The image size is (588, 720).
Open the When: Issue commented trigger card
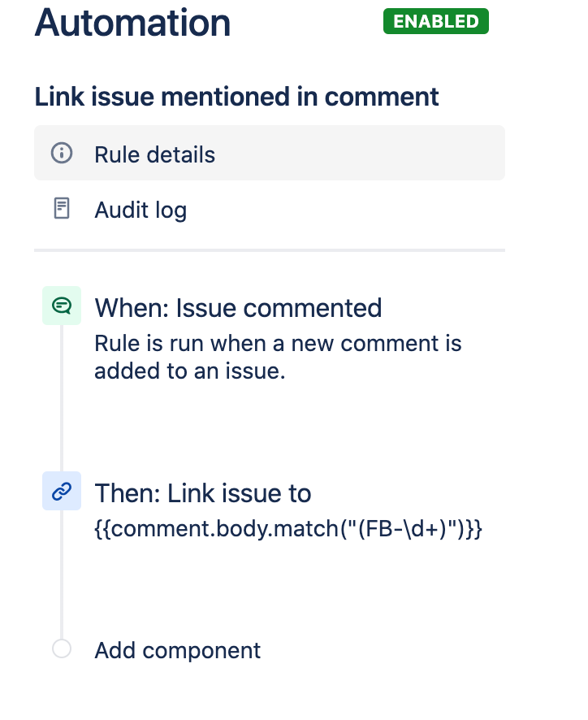click(238, 308)
